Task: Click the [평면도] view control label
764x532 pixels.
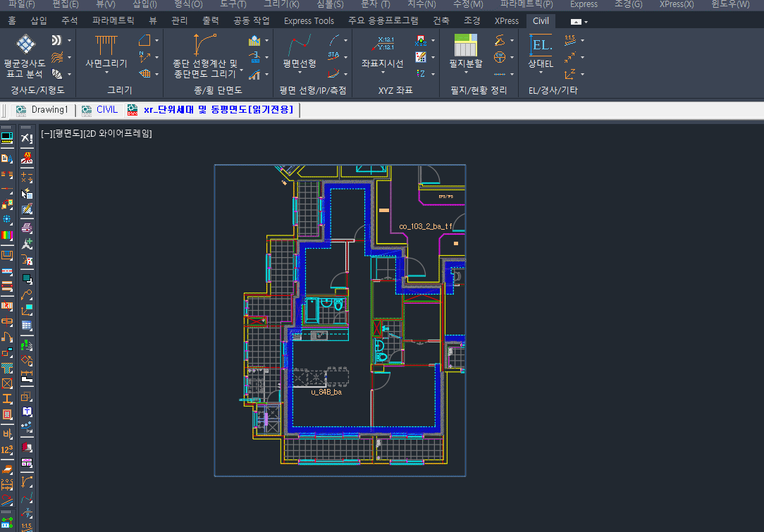Action: tap(68, 133)
